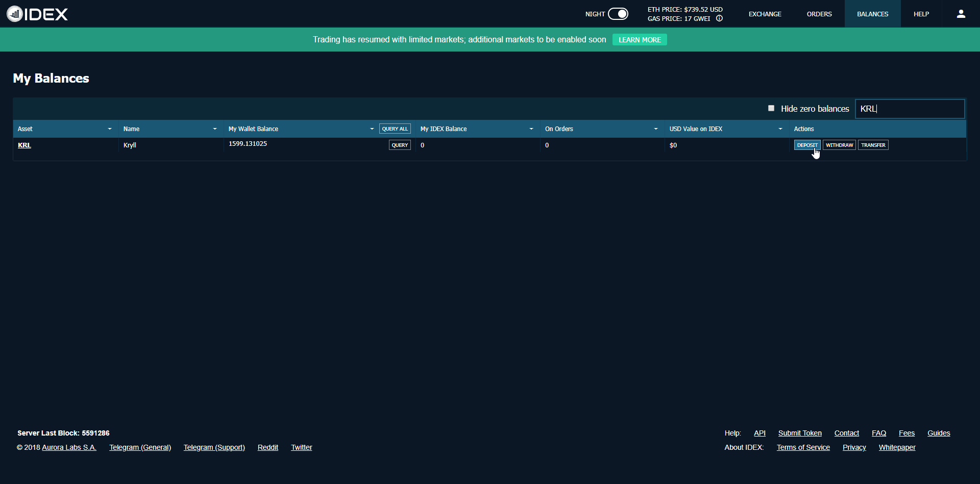
Task: Visit the Reddit link in footer
Action: (x=268, y=447)
